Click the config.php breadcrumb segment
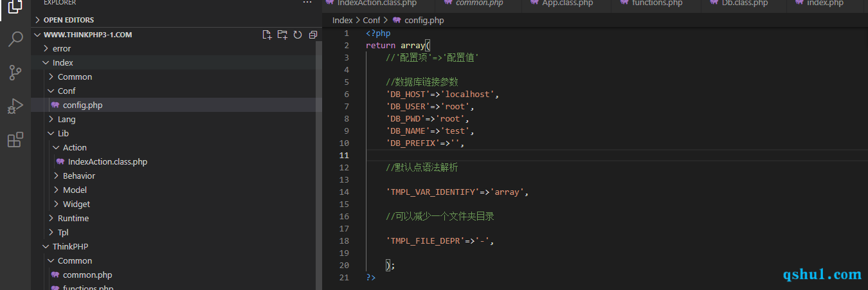The width and height of the screenshot is (868, 290). pyautogui.click(x=424, y=20)
